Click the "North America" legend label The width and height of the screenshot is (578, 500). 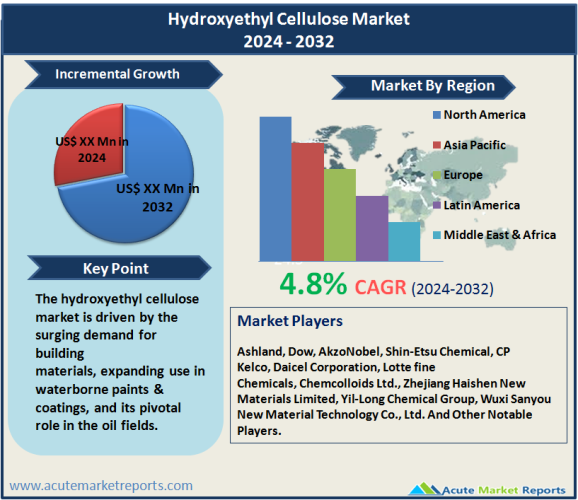pos(484,115)
